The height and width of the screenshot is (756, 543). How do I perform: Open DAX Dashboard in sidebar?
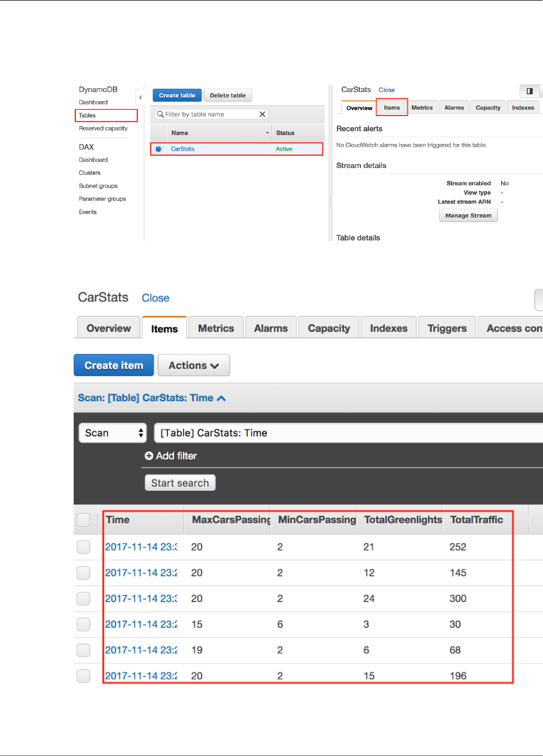point(93,160)
